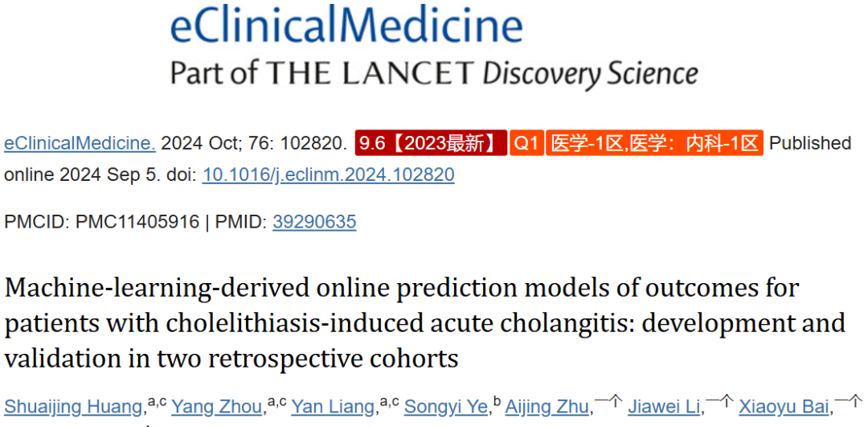Open the DOI link 10.1016/j.eclinm.2024.102820
Viewport: 868px width, 427px height.
coord(328,175)
